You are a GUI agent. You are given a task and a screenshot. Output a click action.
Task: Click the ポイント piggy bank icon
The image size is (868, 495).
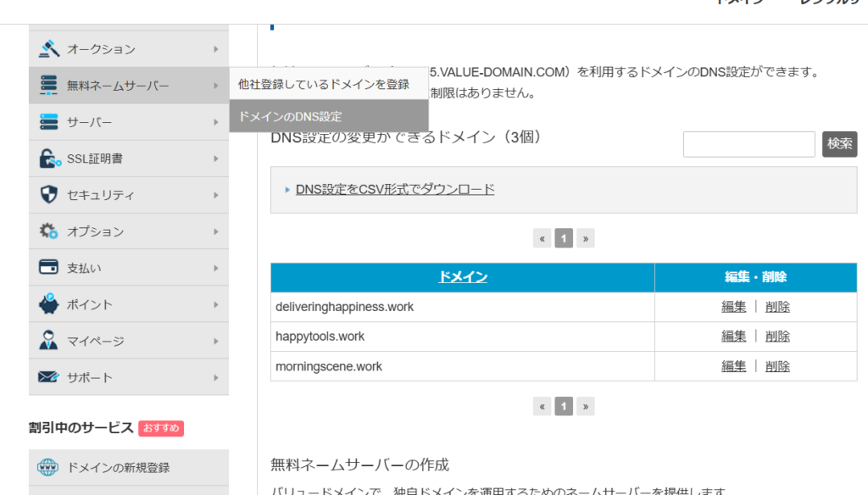(x=49, y=304)
